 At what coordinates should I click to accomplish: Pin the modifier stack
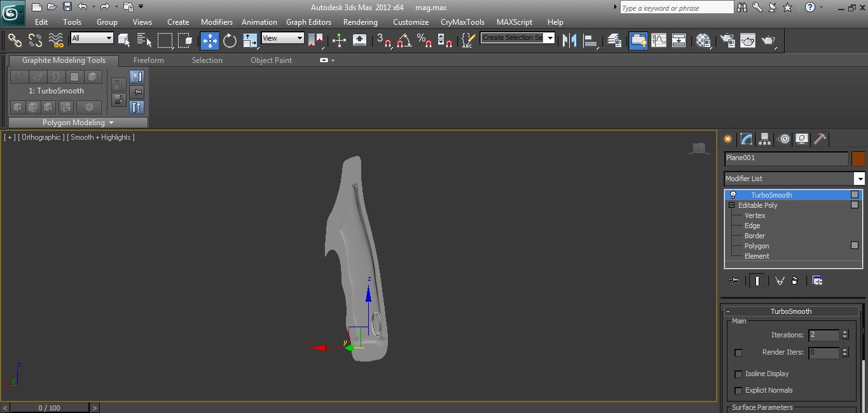point(734,280)
